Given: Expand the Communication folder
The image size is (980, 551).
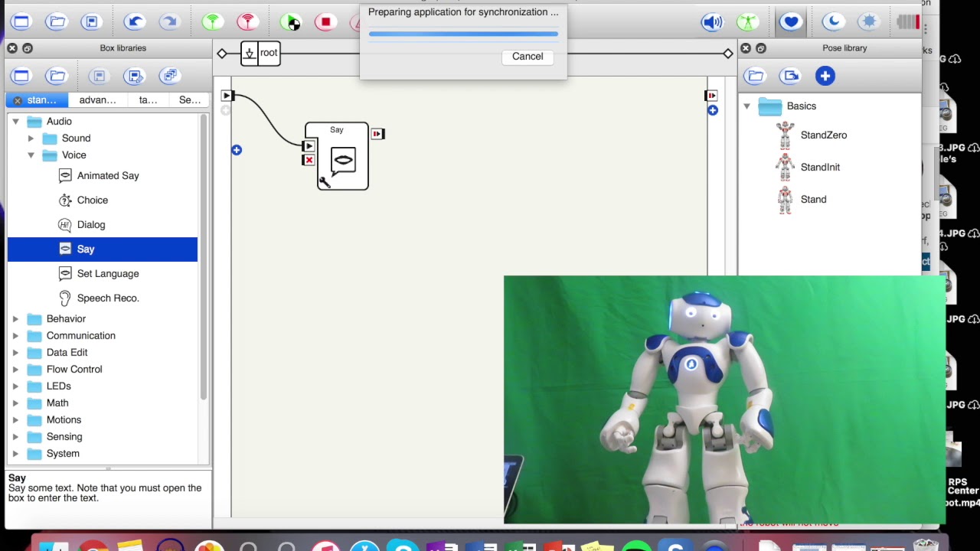Looking at the screenshot, I should [15, 336].
